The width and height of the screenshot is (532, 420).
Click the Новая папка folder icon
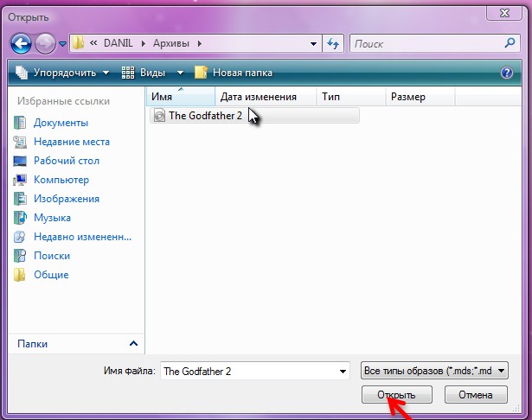(201, 73)
